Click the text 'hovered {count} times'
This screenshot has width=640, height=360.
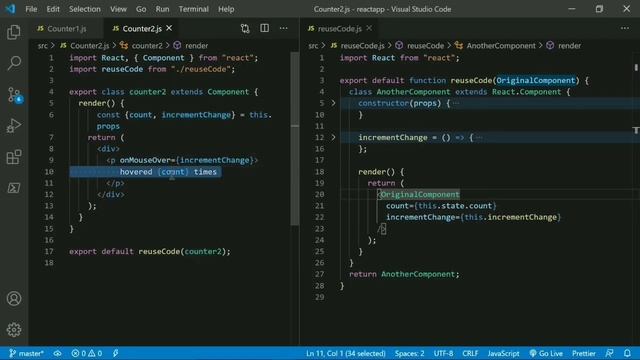tap(168, 172)
